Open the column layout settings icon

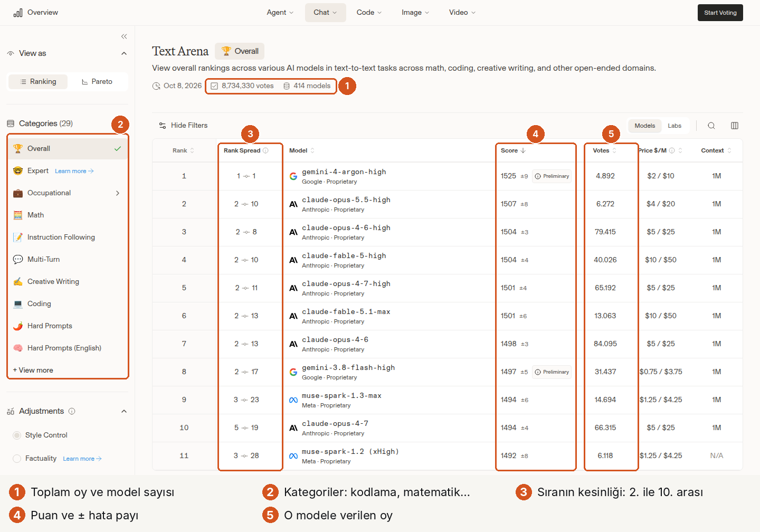tap(735, 126)
